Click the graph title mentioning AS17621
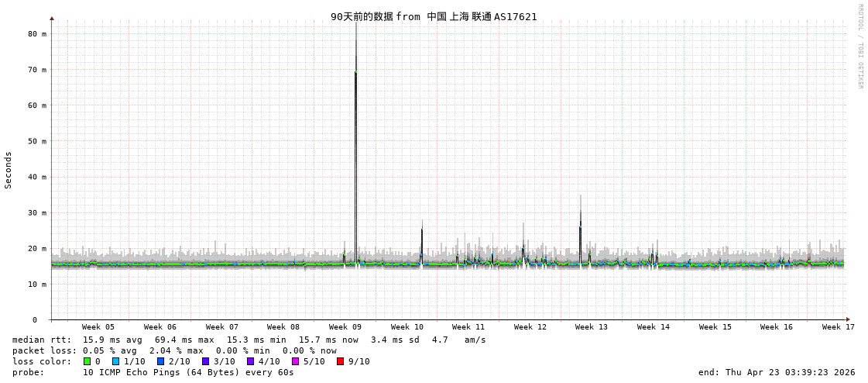The image size is (868, 383). [x=434, y=16]
